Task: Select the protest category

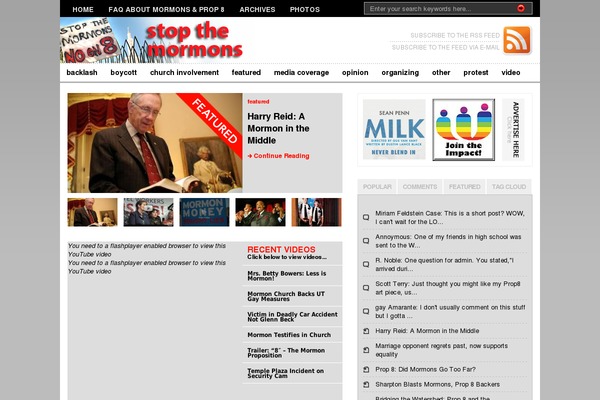Action: point(476,72)
